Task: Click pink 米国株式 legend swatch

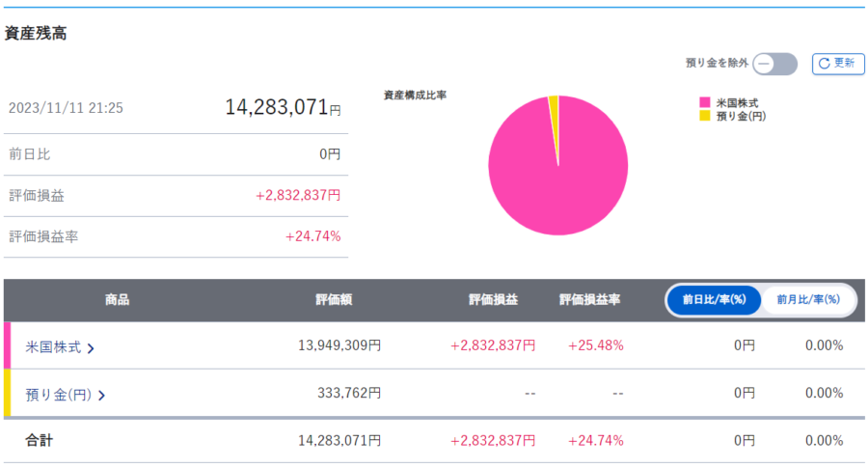Action: pos(705,102)
